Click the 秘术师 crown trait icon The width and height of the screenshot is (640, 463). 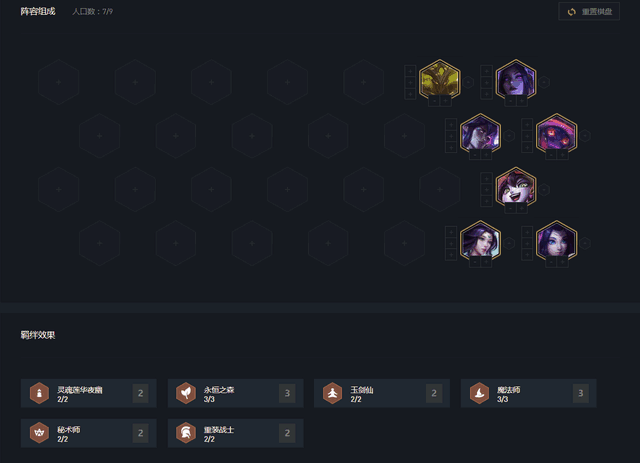coord(39,433)
